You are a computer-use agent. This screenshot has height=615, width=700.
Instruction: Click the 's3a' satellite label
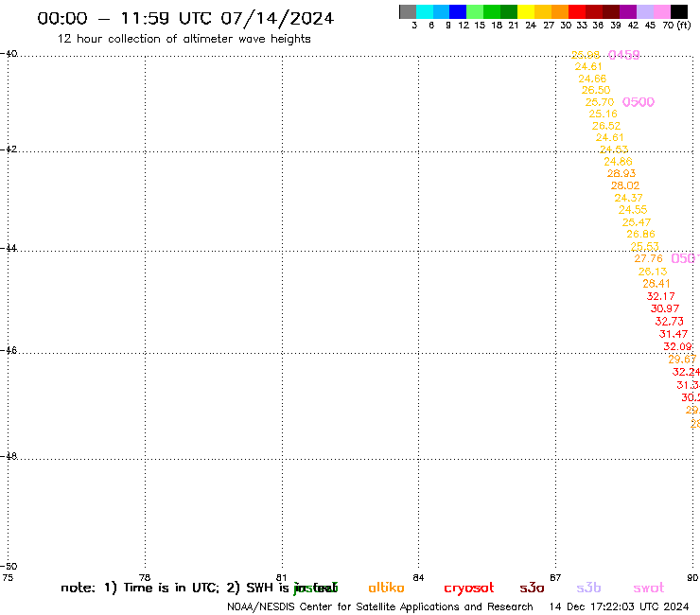pyautogui.click(x=532, y=588)
